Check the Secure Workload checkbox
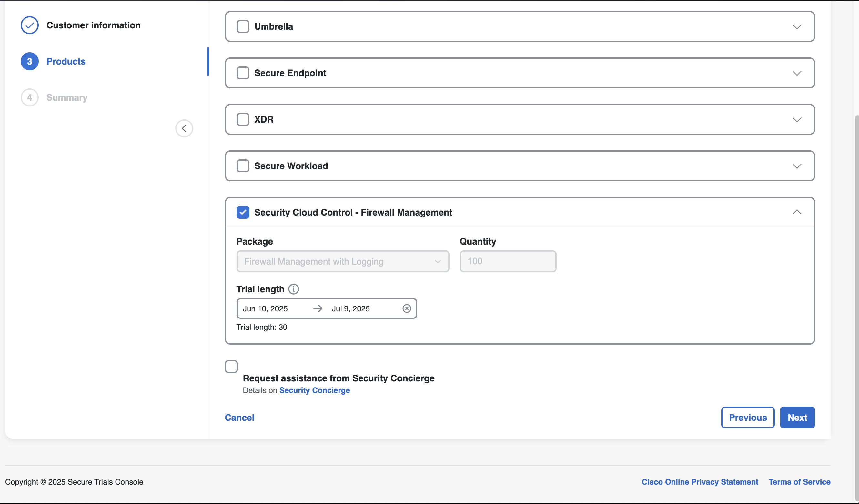 click(x=243, y=166)
